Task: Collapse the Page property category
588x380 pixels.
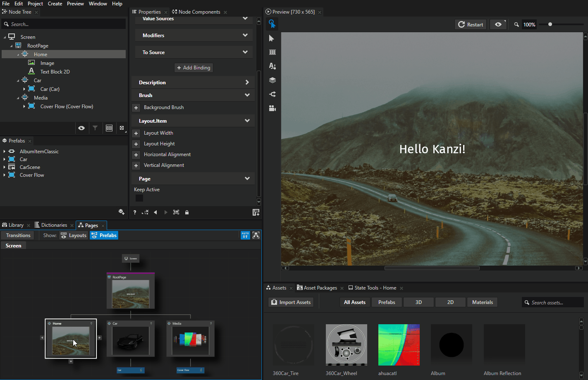Action: tap(247, 178)
